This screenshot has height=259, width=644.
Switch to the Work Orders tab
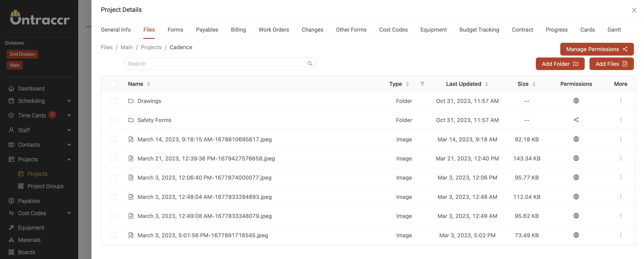click(x=273, y=30)
